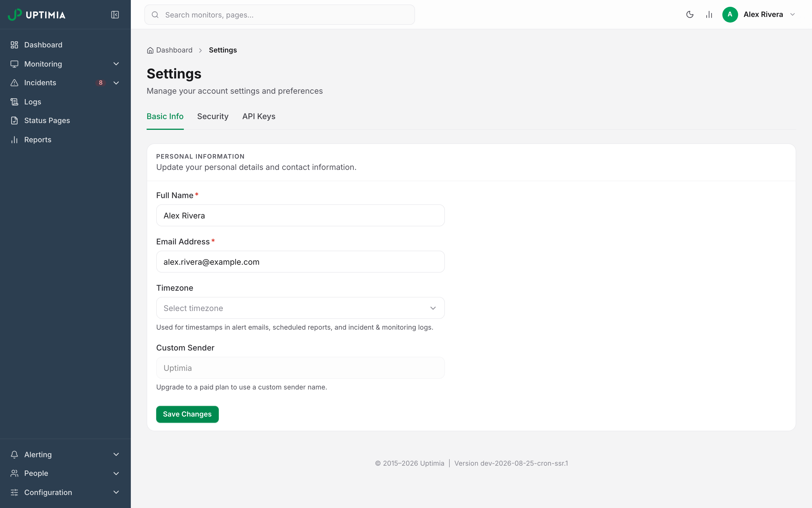Click the People users icon
Screen dimensions: 812x508
14,473
